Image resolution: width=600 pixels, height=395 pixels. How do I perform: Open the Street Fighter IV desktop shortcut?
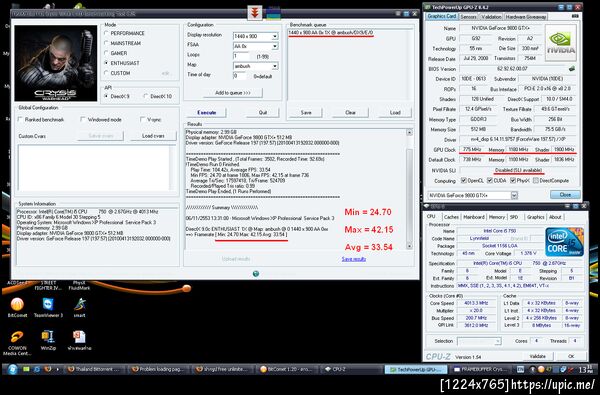click(48, 286)
